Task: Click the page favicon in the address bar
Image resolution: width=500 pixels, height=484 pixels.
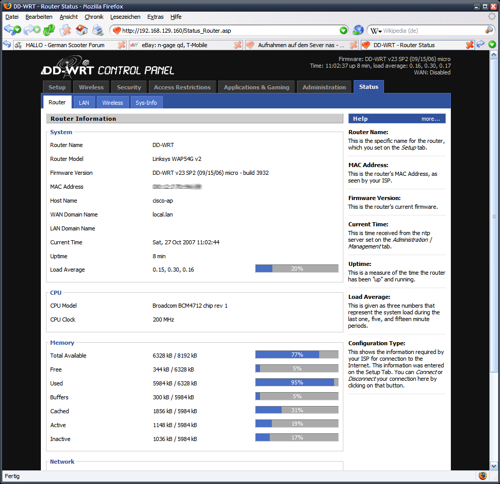Action: tap(116, 31)
